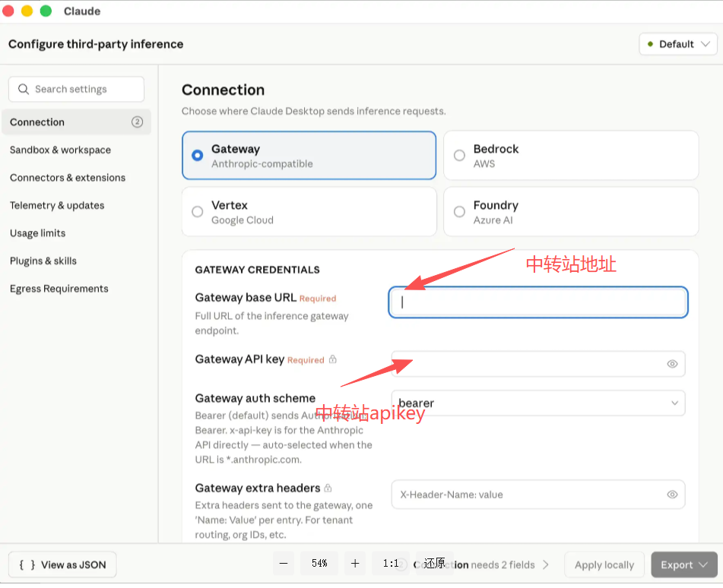The height and width of the screenshot is (588, 723).
Task: Click the Connection heading text
Action: [224, 90]
